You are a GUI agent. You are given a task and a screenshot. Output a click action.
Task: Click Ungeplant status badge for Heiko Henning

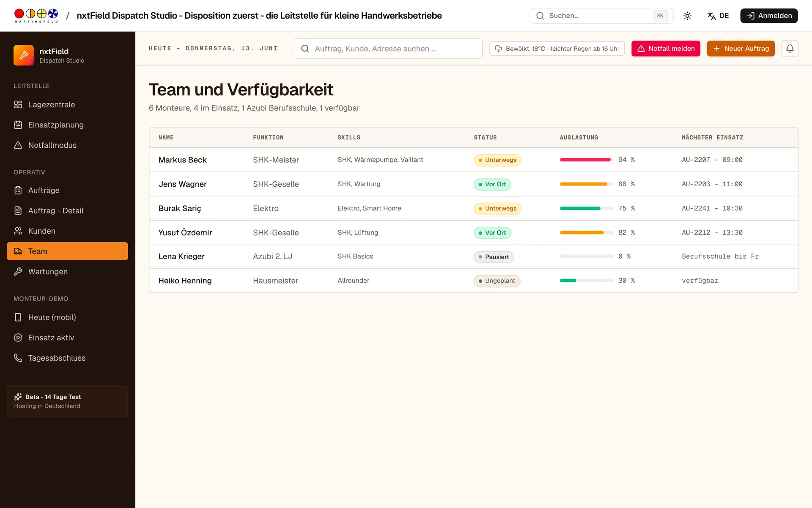(497, 281)
